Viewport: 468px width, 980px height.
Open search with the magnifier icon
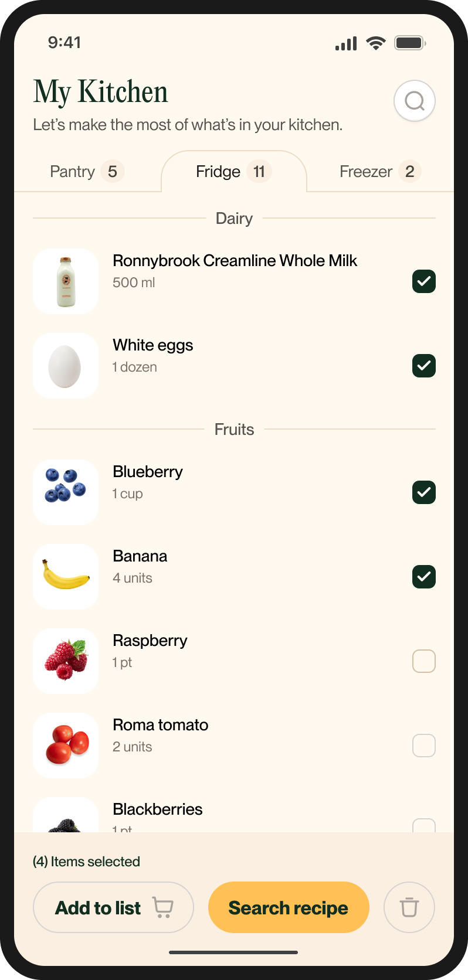(414, 101)
